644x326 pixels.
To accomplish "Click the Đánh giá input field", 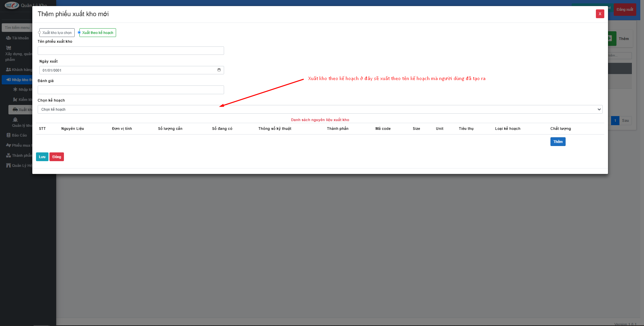I will [131, 90].
